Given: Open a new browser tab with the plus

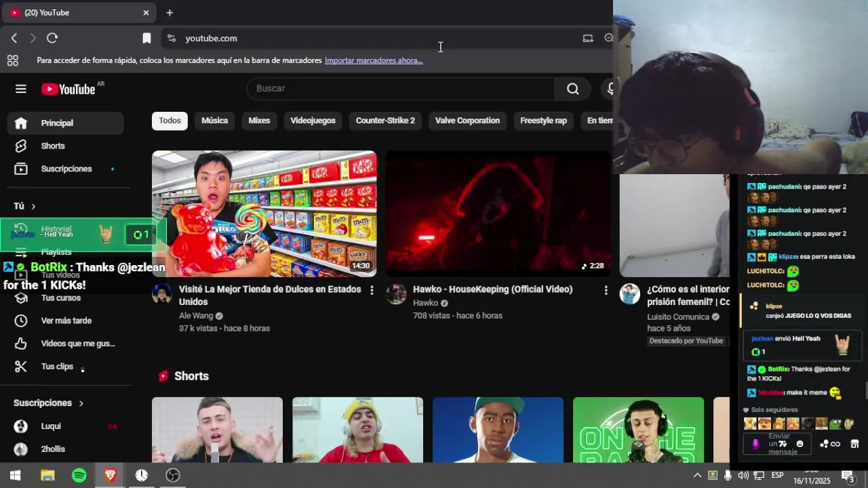Looking at the screenshot, I should [170, 13].
